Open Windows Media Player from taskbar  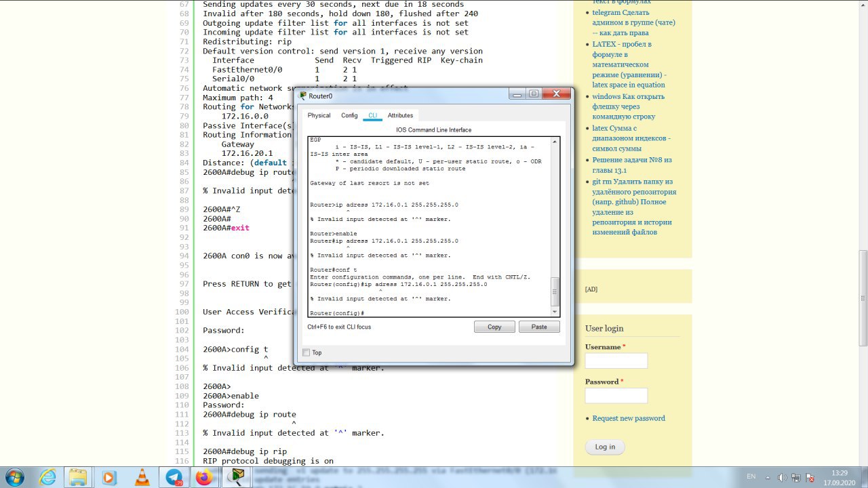110,477
